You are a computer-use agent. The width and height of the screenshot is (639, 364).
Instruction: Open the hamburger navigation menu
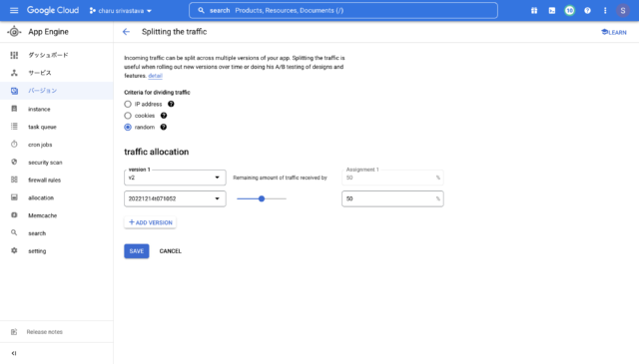coord(14,11)
